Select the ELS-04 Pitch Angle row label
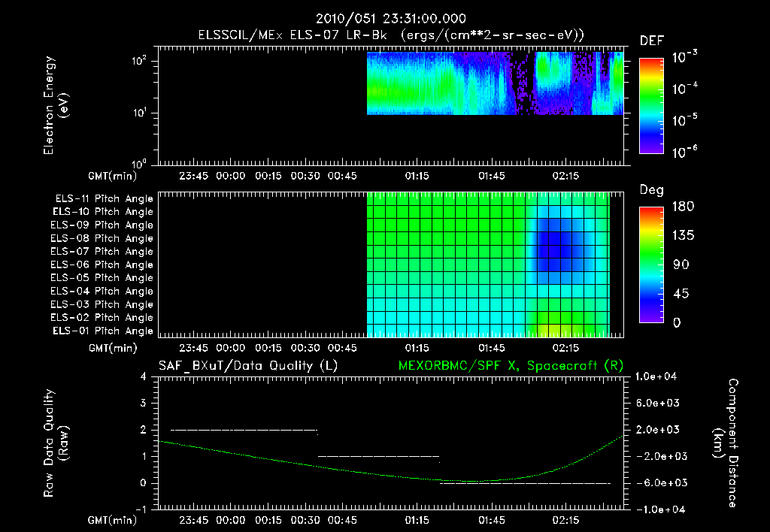The image size is (770, 532). click(x=102, y=291)
